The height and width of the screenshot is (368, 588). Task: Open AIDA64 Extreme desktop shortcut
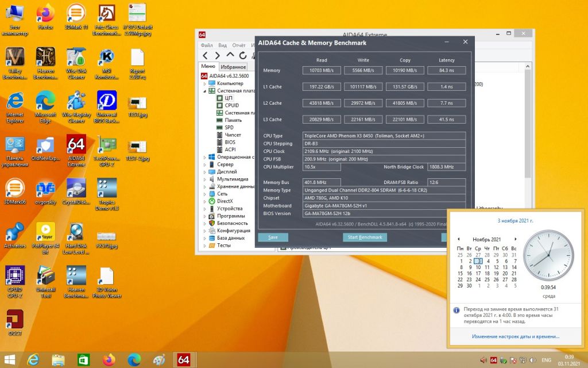coord(76,151)
